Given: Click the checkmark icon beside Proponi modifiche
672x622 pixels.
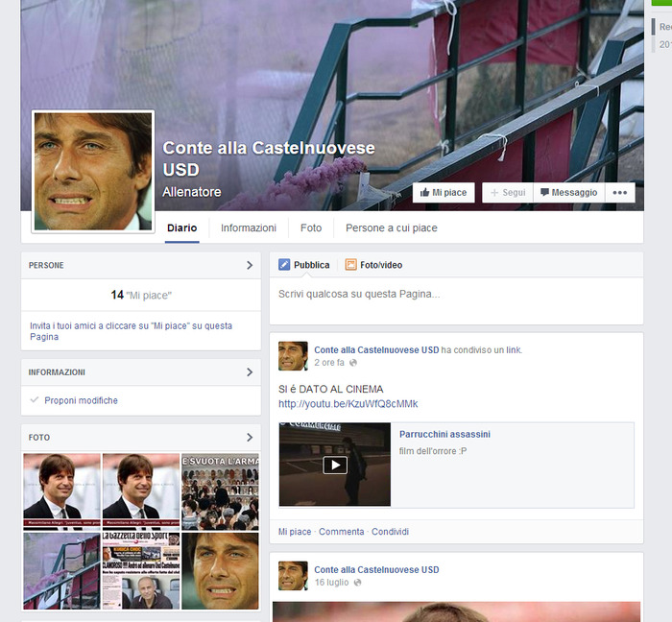Looking at the screenshot, I should pyautogui.click(x=35, y=400).
